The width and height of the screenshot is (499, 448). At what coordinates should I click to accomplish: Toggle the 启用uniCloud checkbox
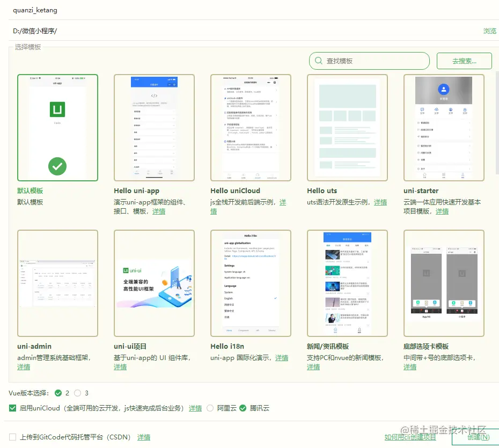click(x=12, y=408)
